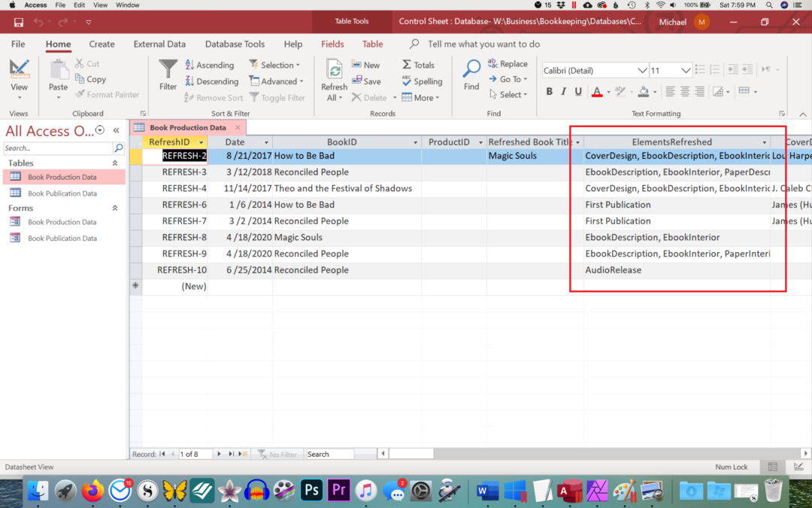
Task: Collapse the navigation pane with chevrons
Action: [x=116, y=131]
